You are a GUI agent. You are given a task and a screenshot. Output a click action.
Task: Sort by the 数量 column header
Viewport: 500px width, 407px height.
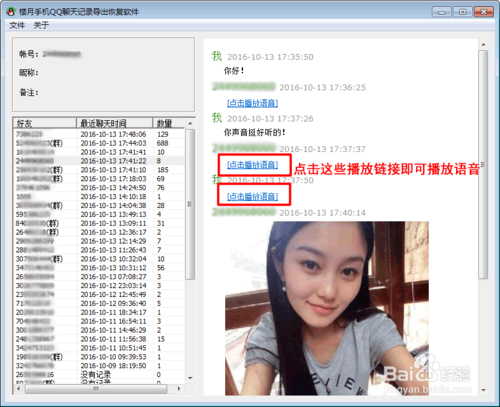pyautogui.click(x=168, y=123)
